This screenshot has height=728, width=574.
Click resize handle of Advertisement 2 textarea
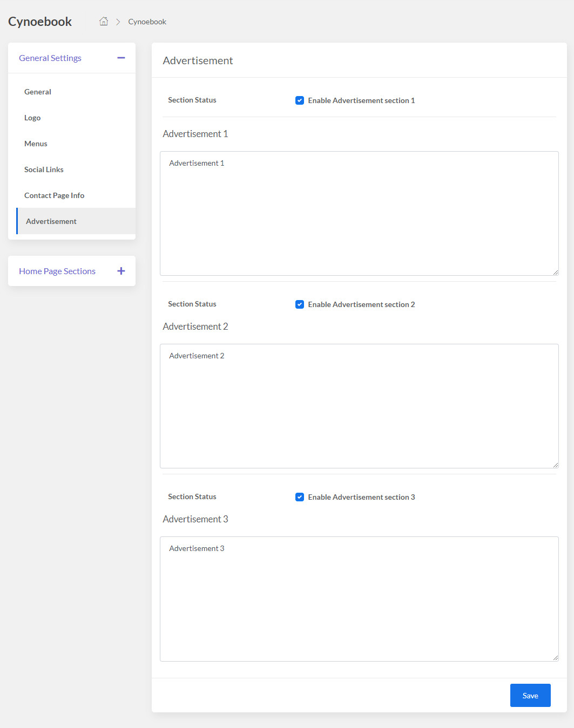tap(555, 465)
